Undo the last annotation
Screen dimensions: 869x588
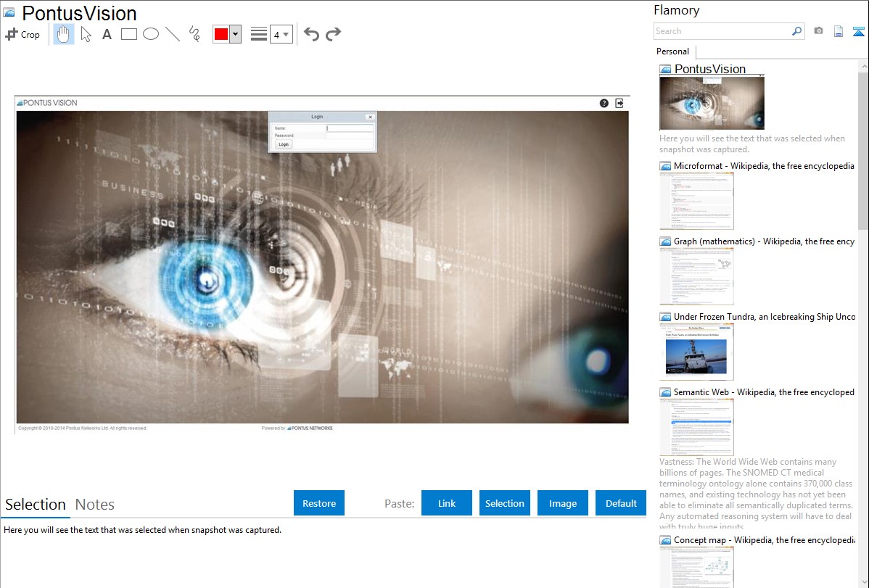coord(311,34)
